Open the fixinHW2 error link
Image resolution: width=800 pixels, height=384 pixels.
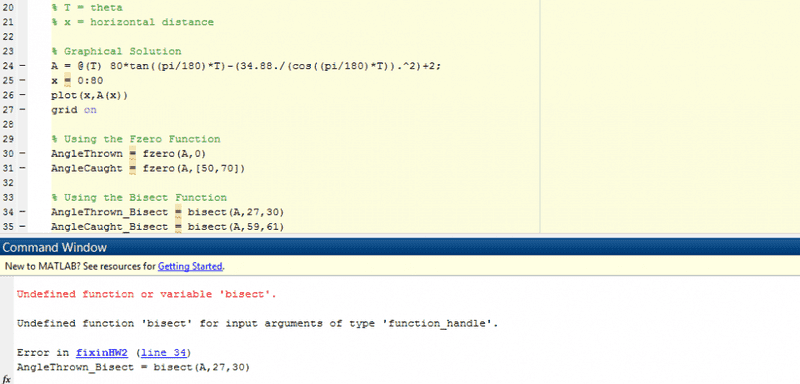(102, 353)
